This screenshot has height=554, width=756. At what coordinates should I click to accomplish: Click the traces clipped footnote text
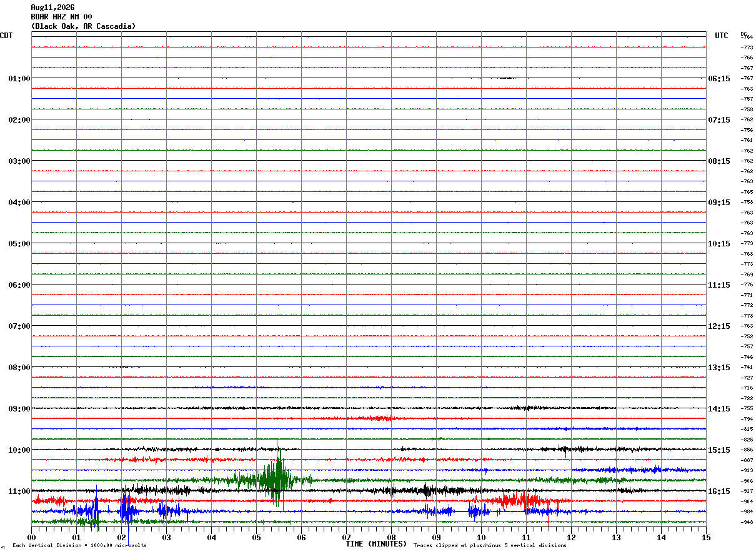pyautogui.click(x=490, y=545)
